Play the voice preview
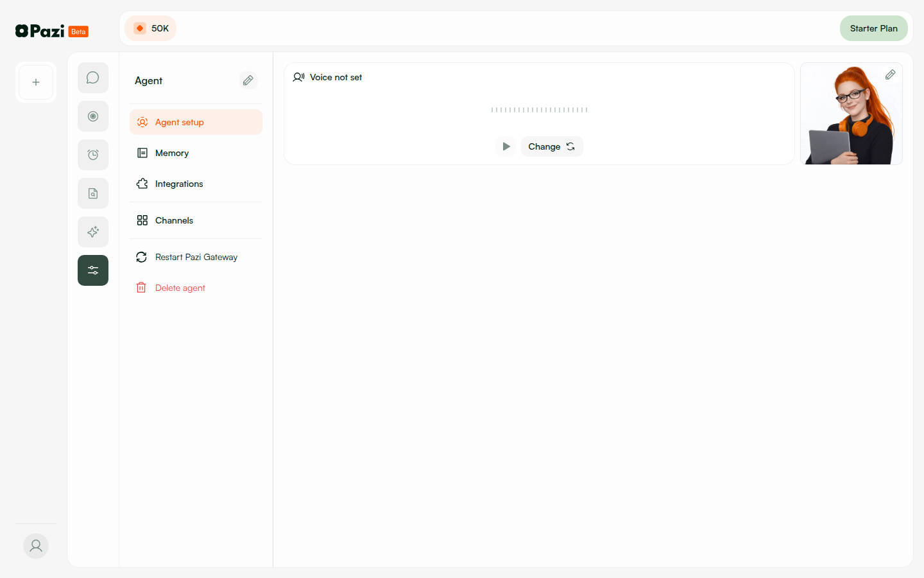The width and height of the screenshot is (924, 578). [506, 146]
